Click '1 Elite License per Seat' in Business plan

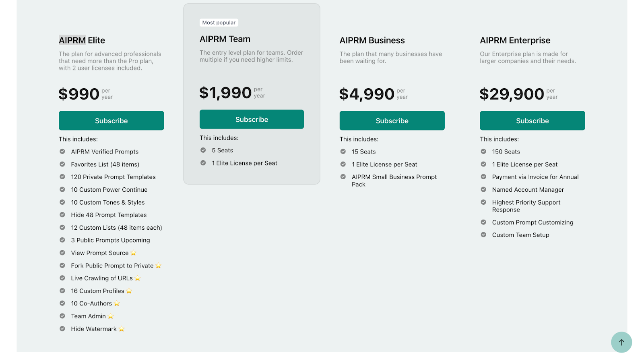coord(384,164)
